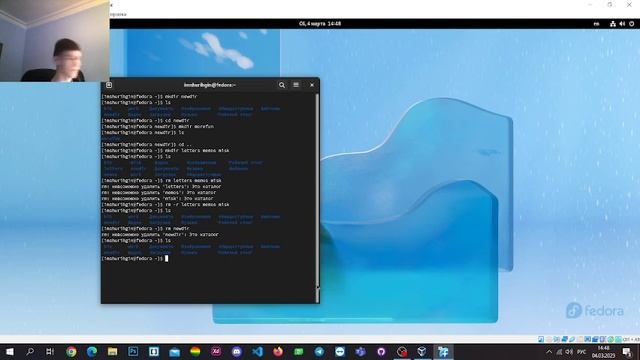Screen dimensions: 640x360
Task: Switch to the running VirtualBox VM on the taskbar
Action: (x=443, y=351)
